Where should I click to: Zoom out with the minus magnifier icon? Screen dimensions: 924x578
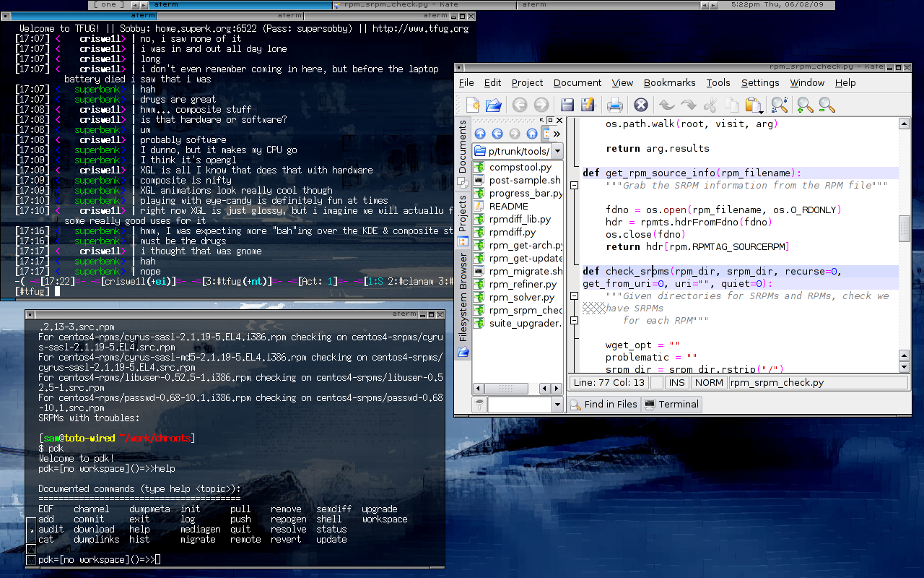pyautogui.click(x=827, y=105)
